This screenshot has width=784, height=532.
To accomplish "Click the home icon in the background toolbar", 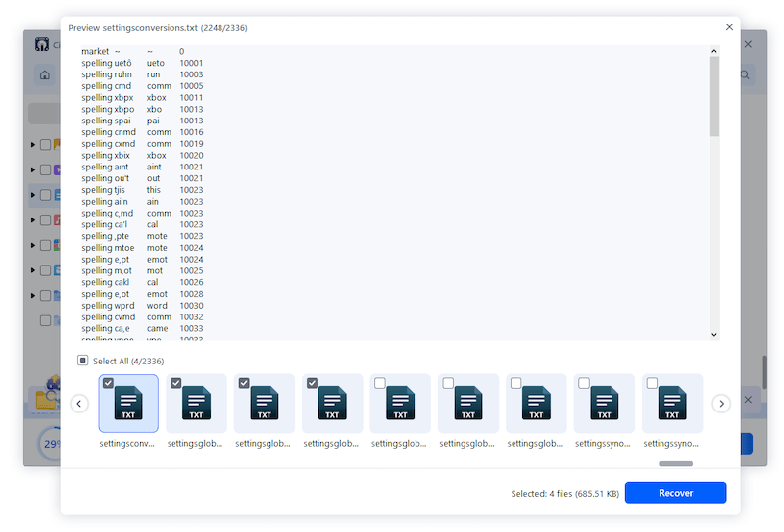I will click(x=44, y=75).
